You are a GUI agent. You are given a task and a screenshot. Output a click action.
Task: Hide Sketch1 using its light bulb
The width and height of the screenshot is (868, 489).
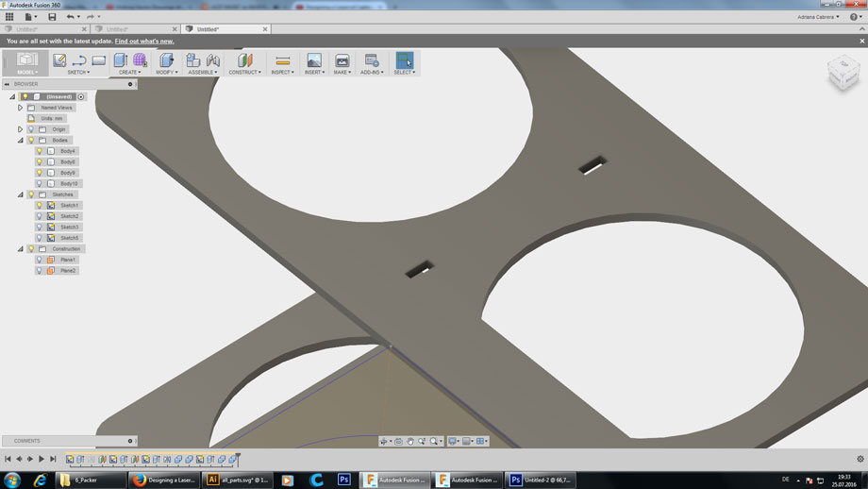pos(40,206)
